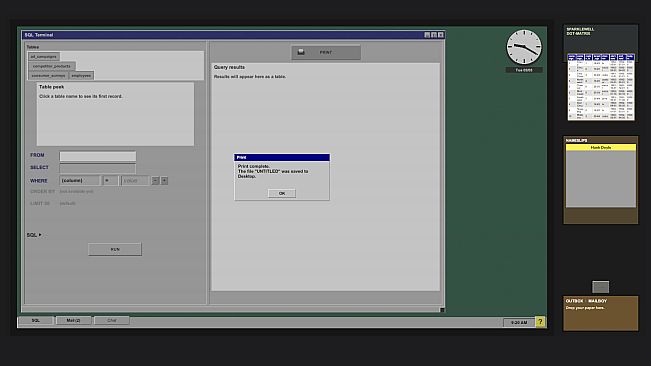
Task: Minimize the SQL Terminal window
Action: point(427,35)
